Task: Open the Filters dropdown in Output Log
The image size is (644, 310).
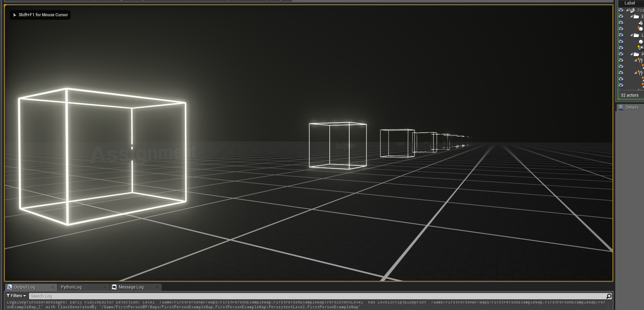Action: 16,296
